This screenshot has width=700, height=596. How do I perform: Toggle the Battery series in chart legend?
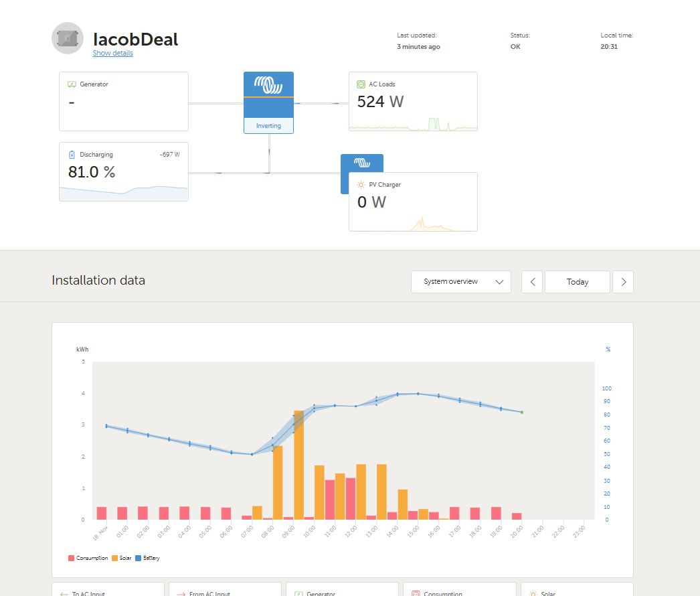click(x=147, y=558)
